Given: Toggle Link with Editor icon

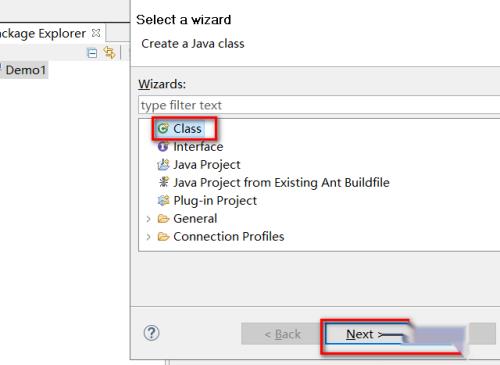Looking at the screenshot, I should [109, 53].
